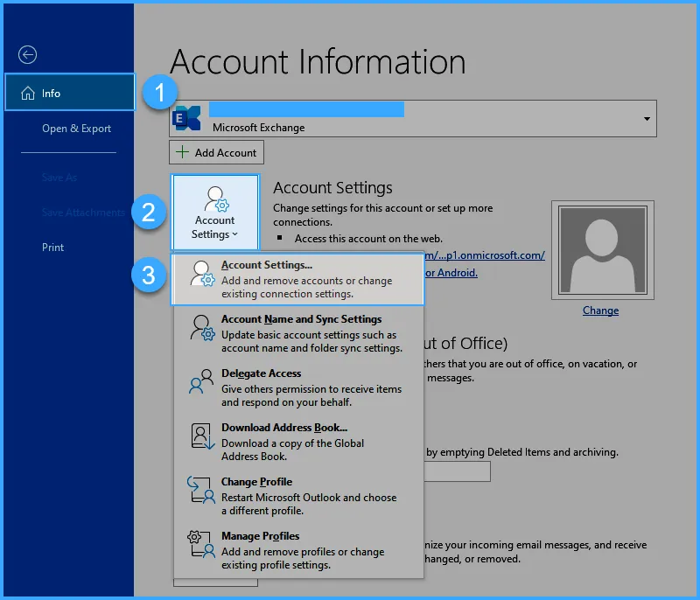Select the Account Settings gear icon

click(215, 199)
